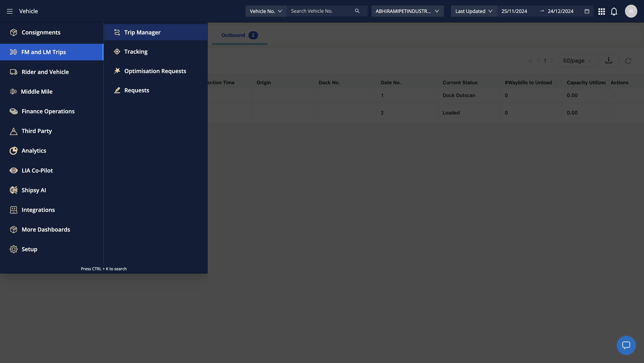Viewport: 644px width, 363px height.
Task: Click the More Dashboards cube icon
Action: (13, 230)
